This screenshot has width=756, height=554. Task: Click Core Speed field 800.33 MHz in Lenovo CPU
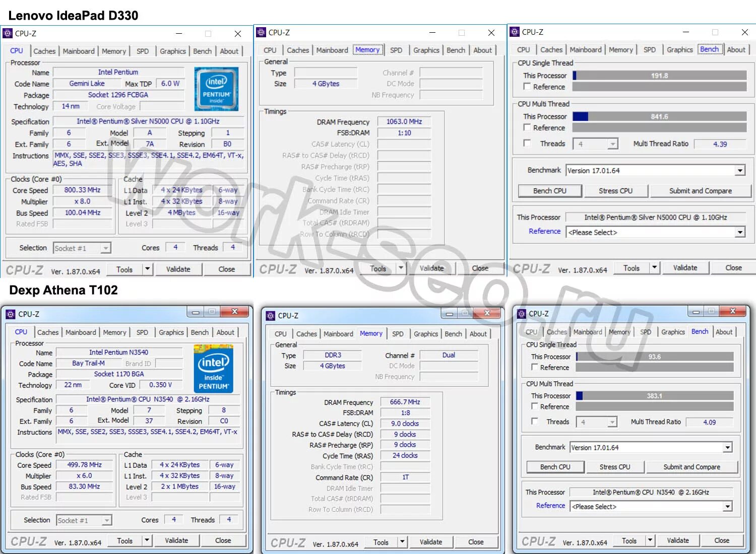click(83, 190)
